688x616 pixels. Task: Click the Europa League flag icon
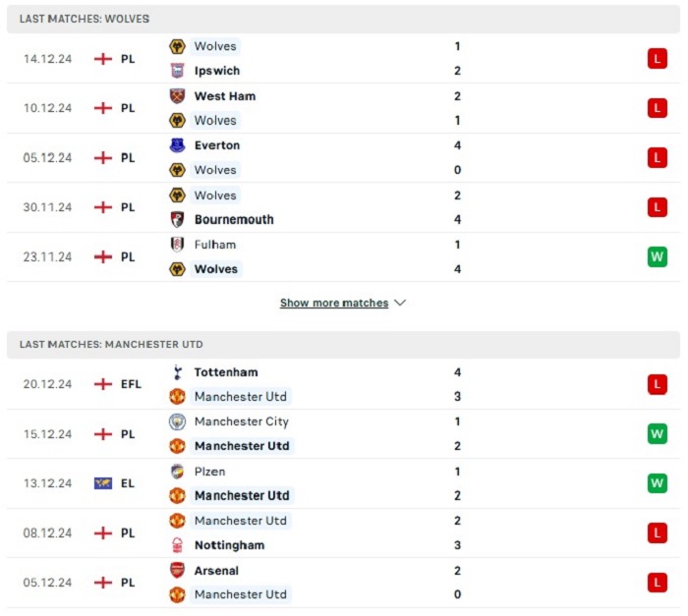(x=103, y=483)
